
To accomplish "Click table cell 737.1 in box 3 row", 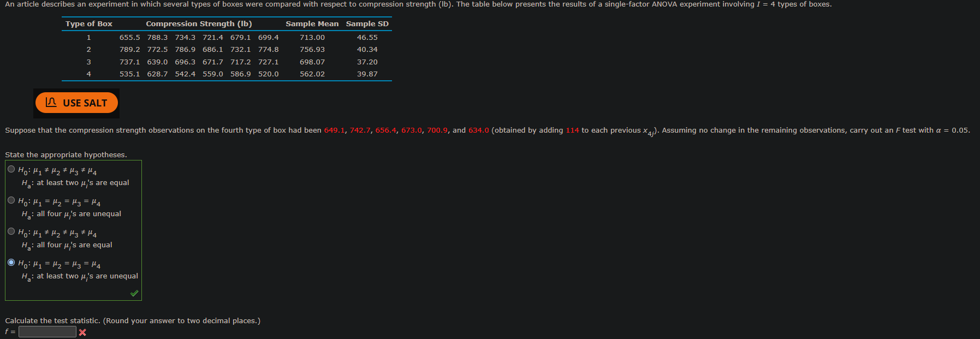I will click(x=130, y=62).
